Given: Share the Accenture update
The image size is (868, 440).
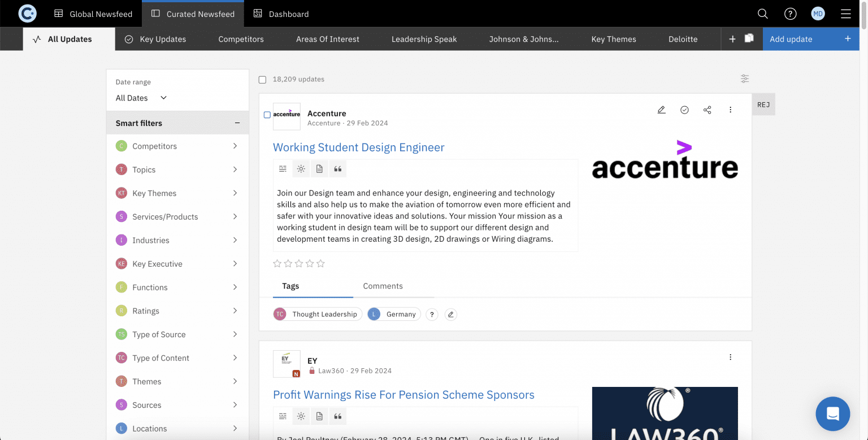Looking at the screenshot, I should [x=707, y=110].
